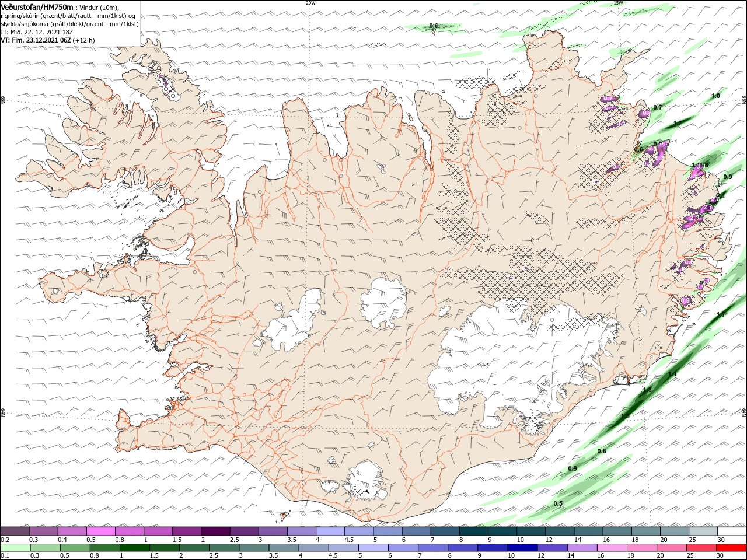This screenshot has height=560, width=747.
Task: Click the '20W' longitude label
Action: 310,3
